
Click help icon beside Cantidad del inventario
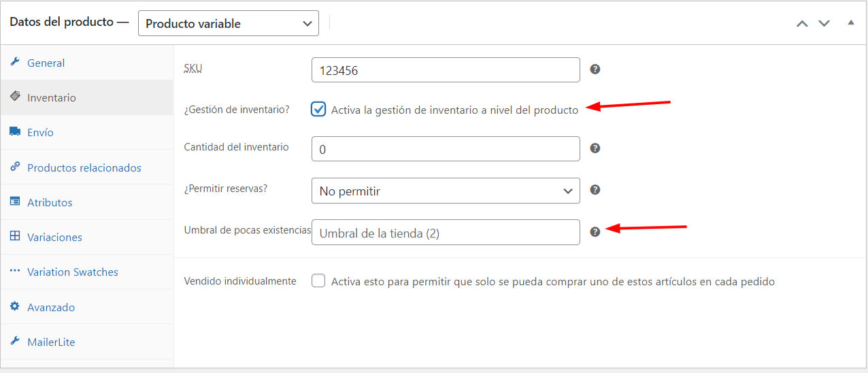pos(595,148)
